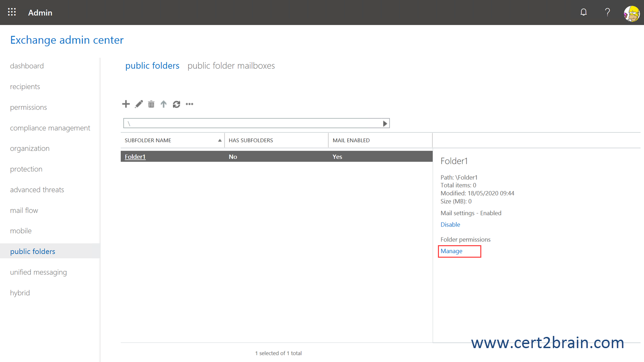Refresh the public folders list
This screenshot has width=644, height=362.
tap(176, 104)
